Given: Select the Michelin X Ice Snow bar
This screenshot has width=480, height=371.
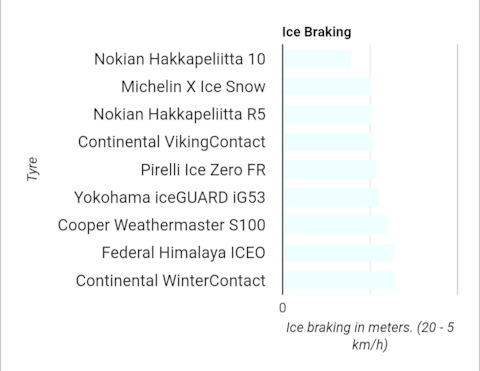Looking at the screenshot, I should click(x=328, y=87).
